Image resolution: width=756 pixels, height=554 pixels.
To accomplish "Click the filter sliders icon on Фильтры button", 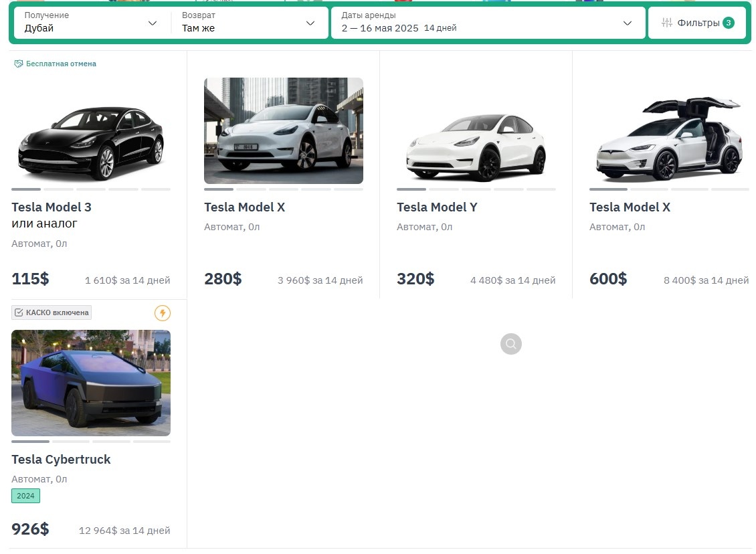I will coord(666,22).
